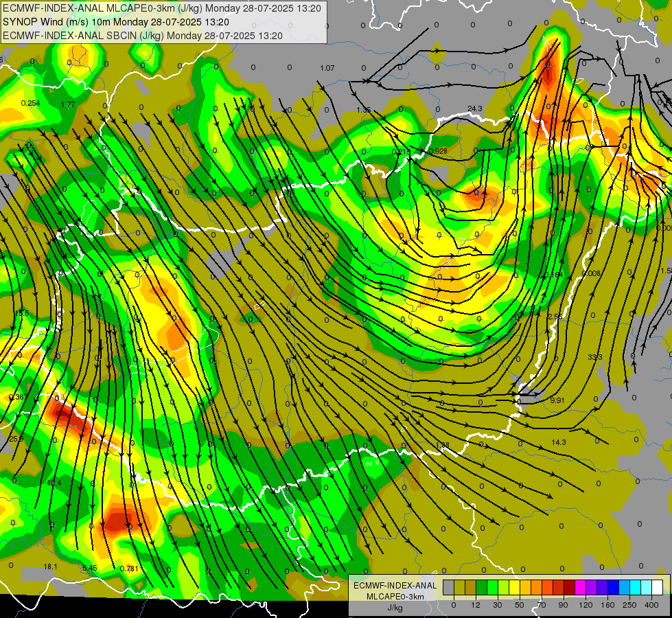Select the pure yellow legend swatch
This screenshot has height=618, width=672.
tap(515, 587)
